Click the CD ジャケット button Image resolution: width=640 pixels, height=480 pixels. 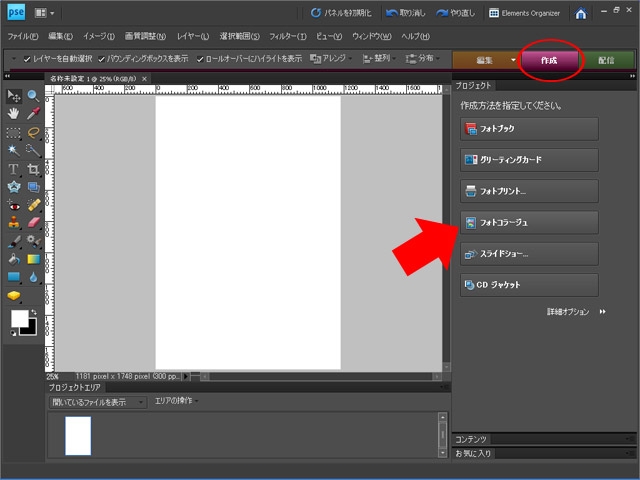(529, 285)
